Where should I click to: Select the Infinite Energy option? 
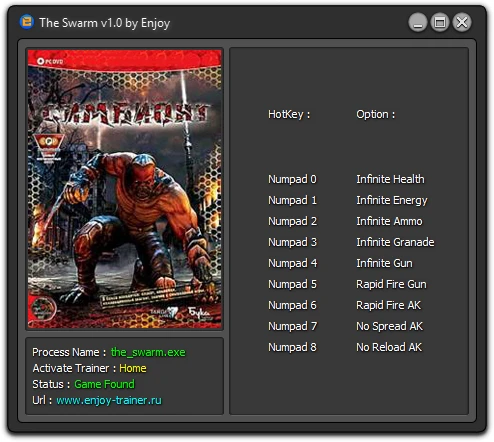pyautogui.click(x=392, y=200)
